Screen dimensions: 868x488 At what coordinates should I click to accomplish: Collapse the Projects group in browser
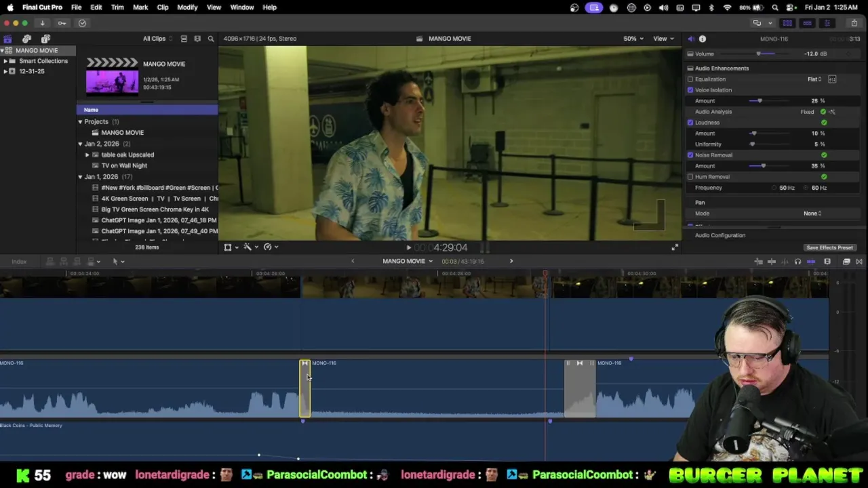[x=80, y=122]
